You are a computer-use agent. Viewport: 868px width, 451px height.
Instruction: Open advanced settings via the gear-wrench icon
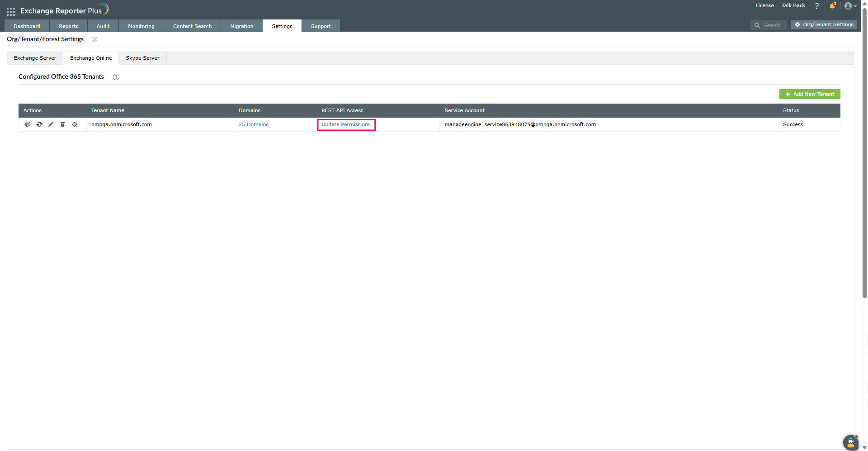coord(75,124)
